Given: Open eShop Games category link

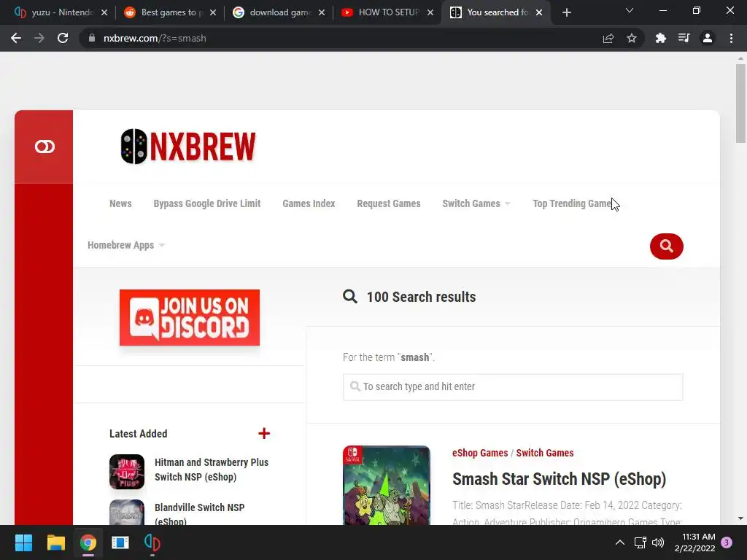Looking at the screenshot, I should [480, 453].
